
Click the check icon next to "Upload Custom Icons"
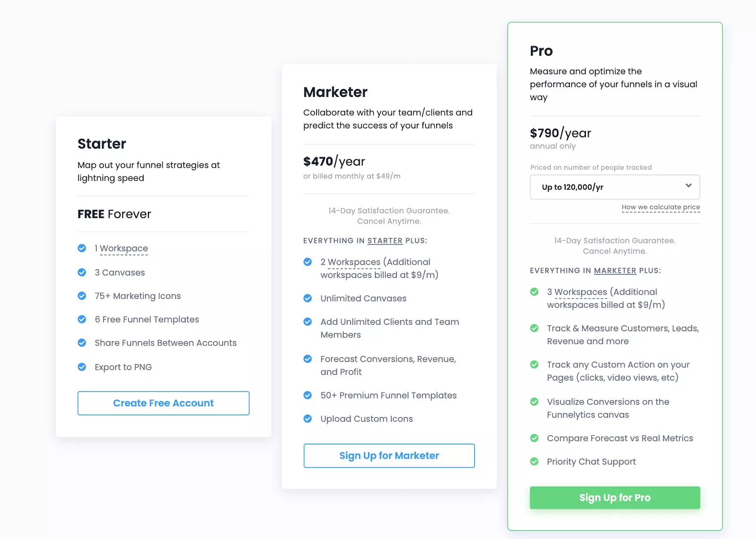(308, 418)
